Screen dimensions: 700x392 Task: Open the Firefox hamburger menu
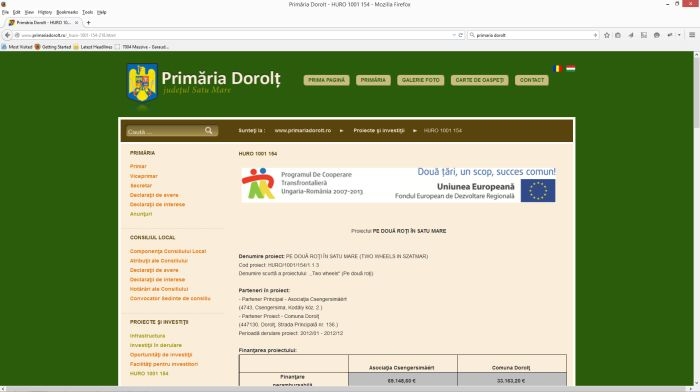click(692, 35)
